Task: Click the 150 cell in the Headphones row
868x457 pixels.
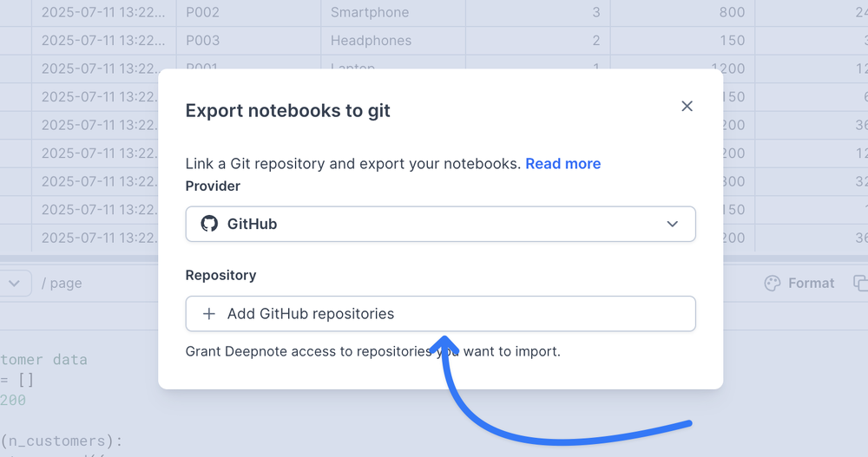Action: (731, 41)
